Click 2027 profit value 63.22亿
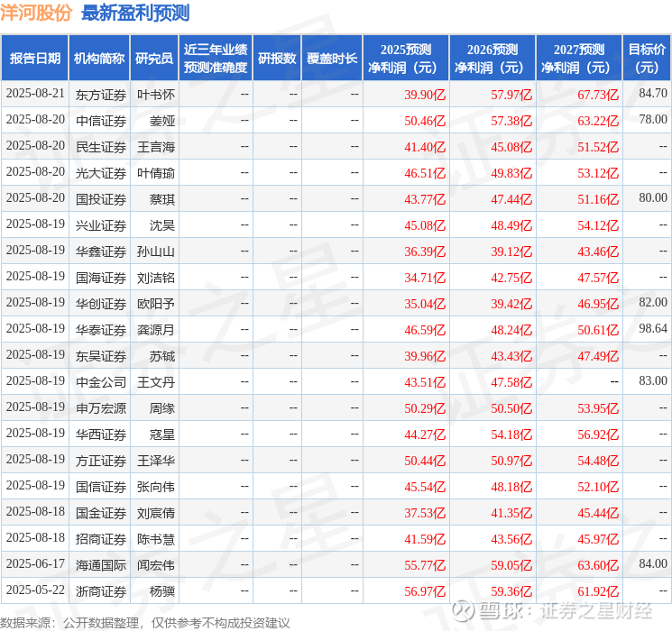Image resolution: width=672 pixels, height=631 pixels. (x=598, y=121)
